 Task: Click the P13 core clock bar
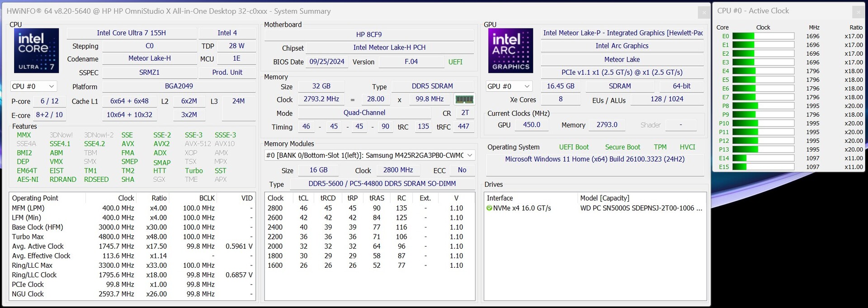pyautogui.click(x=763, y=149)
